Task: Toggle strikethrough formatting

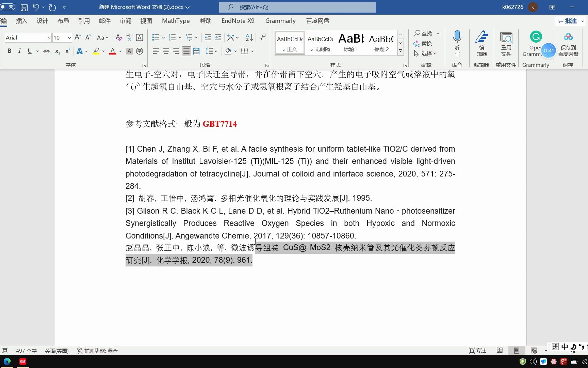Action: coord(47,51)
